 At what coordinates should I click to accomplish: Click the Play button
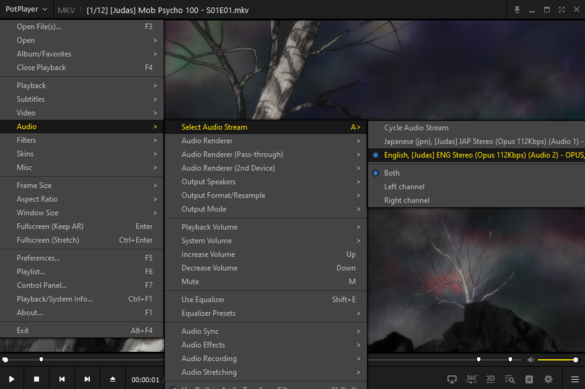click(x=12, y=379)
